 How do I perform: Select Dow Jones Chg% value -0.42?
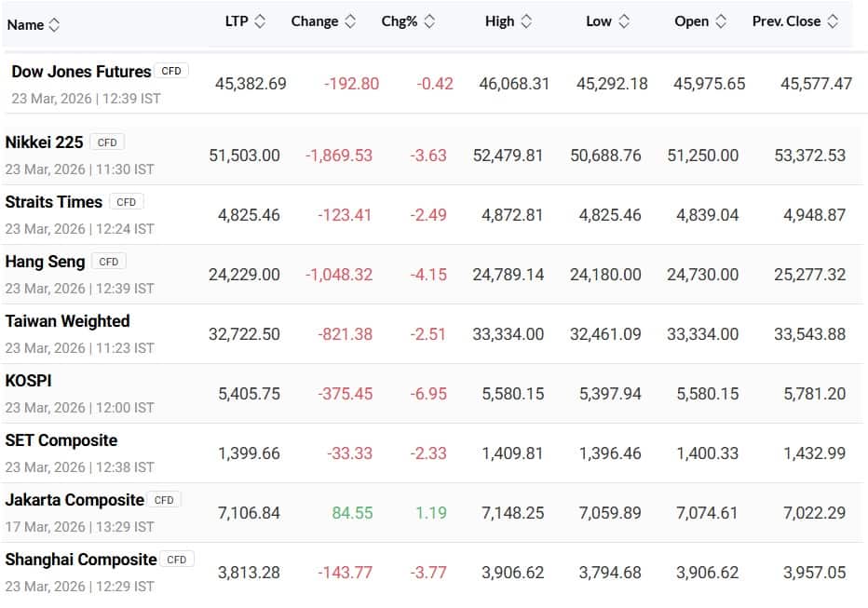point(435,84)
